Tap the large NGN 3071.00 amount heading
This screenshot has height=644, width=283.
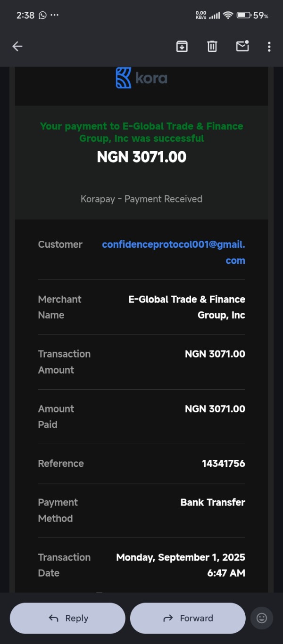tap(141, 157)
